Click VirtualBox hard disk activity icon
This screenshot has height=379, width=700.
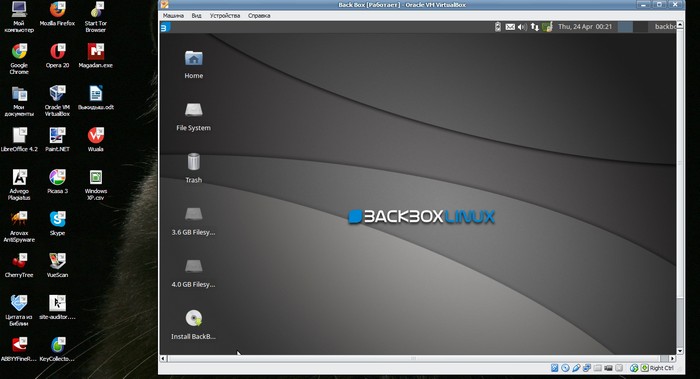pos(554,368)
